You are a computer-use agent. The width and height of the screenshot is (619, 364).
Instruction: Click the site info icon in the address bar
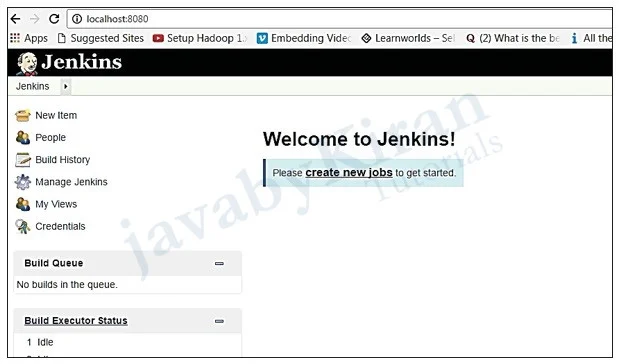[x=77, y=19]
